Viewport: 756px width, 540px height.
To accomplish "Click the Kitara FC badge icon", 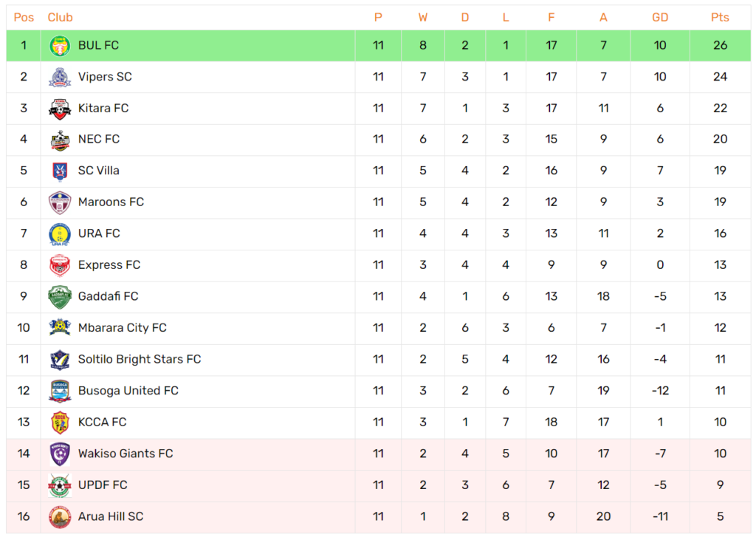I will [60, 109].
